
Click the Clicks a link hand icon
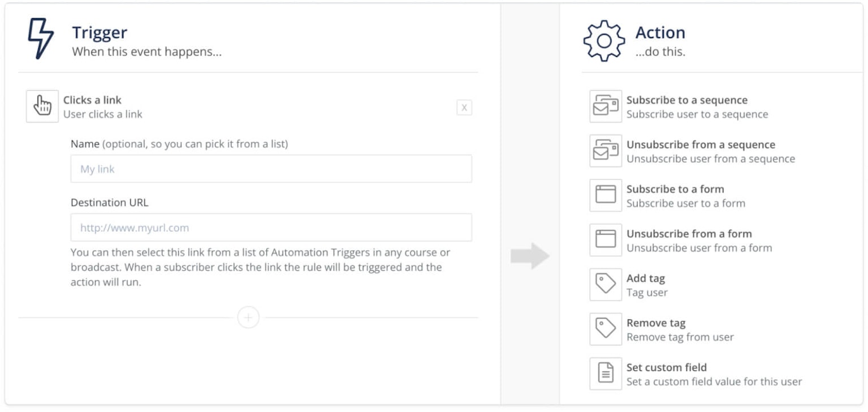pyautogui.click(x=42, y=106)
